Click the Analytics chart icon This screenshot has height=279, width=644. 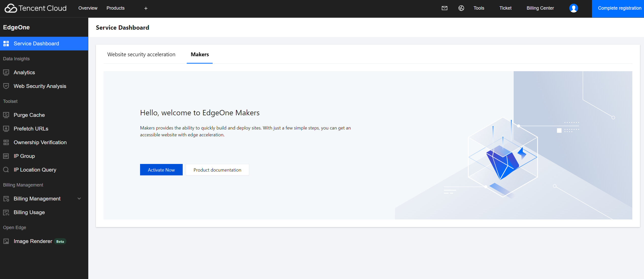(6, 72)
